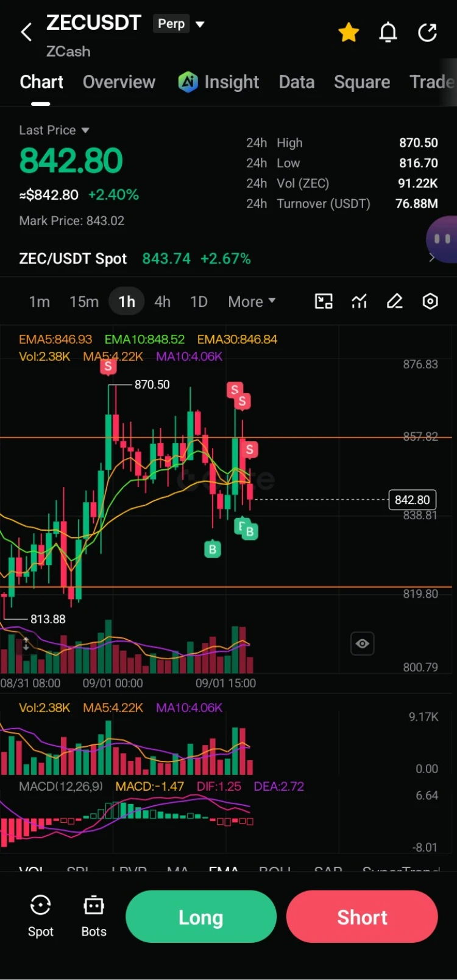The image size is (457, 980).
Task: Activate the pencil drawing tool
Action: [x=395, y=301]
